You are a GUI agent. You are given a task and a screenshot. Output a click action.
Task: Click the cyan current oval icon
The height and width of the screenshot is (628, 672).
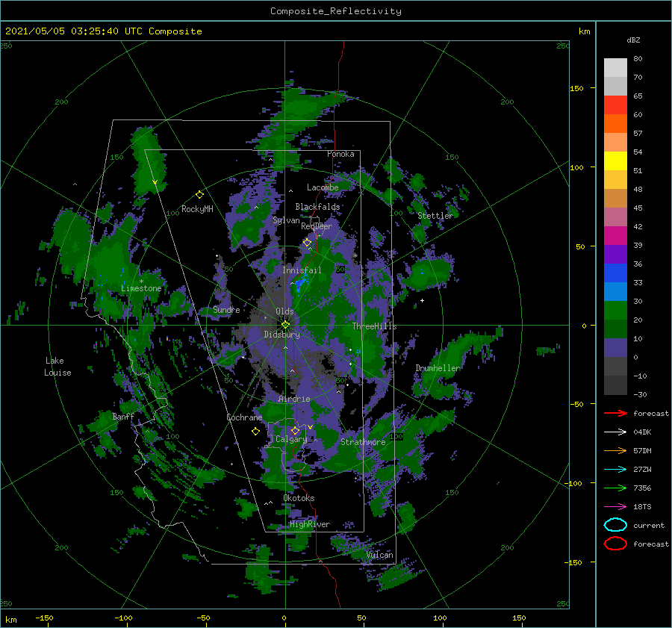point(615,525)
